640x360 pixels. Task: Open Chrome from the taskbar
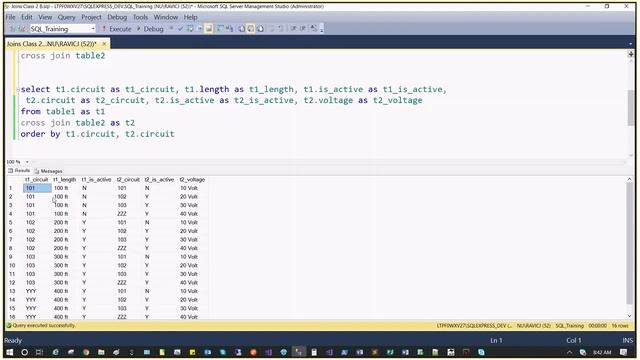click(x=86, y=352)
